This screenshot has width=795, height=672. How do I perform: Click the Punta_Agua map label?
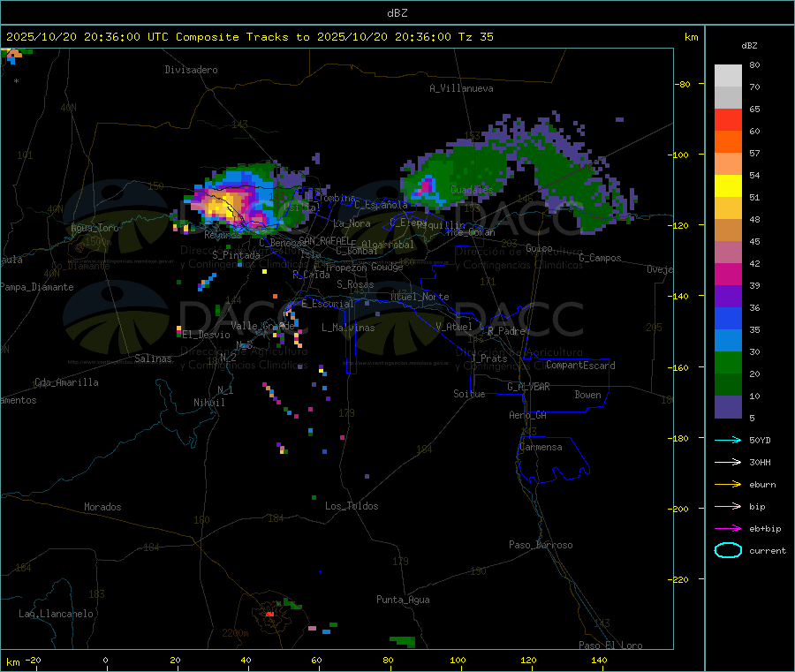pos(403,600)
